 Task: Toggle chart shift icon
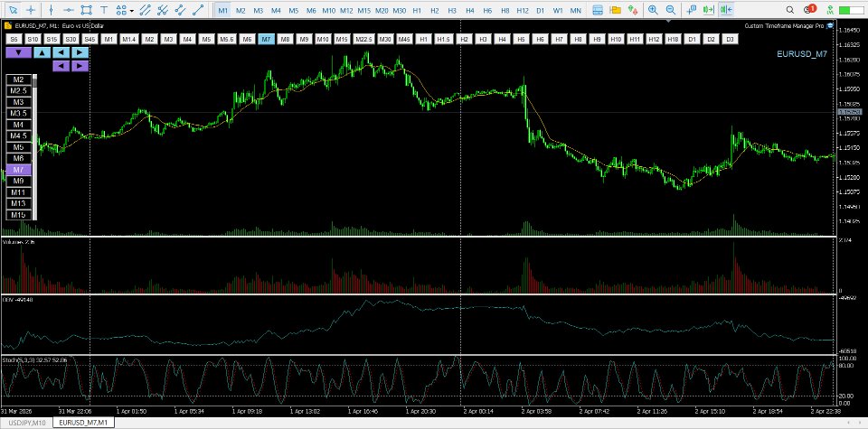[x=709, y=10]
